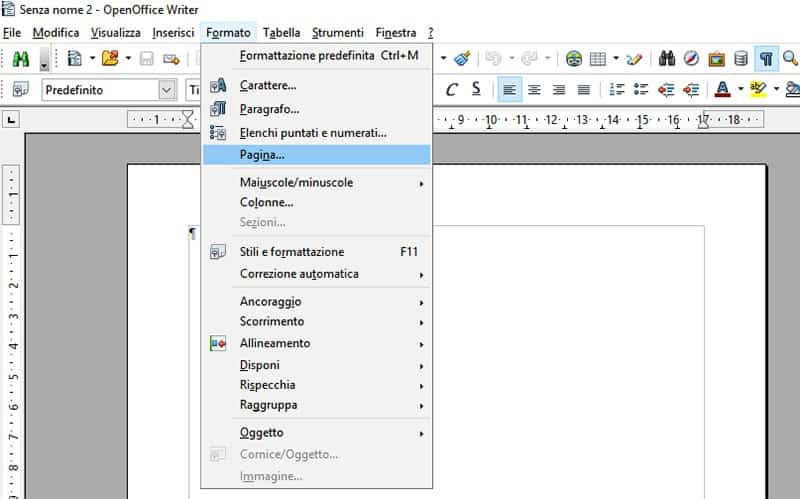800x499 pixels.
Task: Click the greyed-out Save floppy icon
Action: pyautogui.click(x=146, y=59)
